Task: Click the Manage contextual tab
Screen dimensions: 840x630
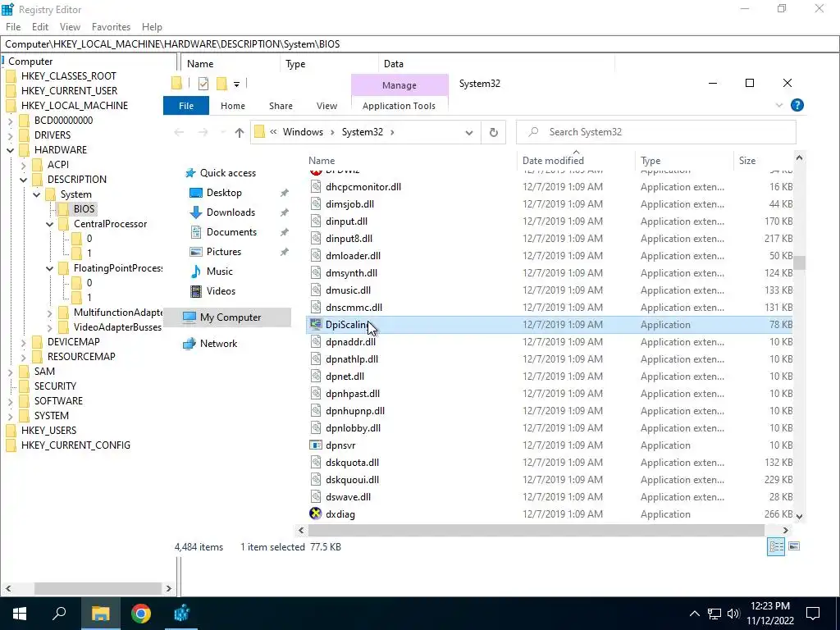Action: coord(399,85)
